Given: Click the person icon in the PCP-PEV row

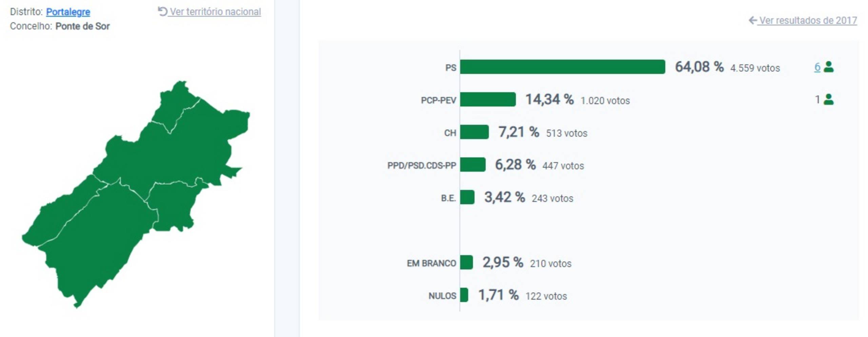Looking at the screenshot, I should pos(828,99).
